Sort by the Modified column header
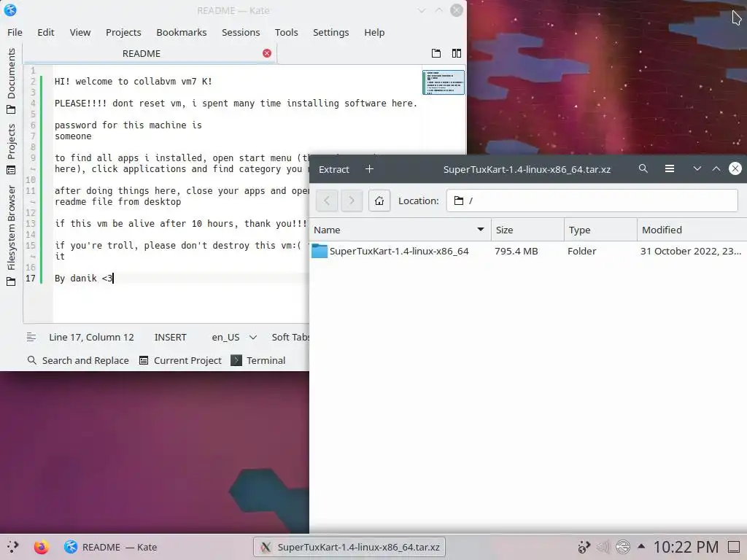 692,230
